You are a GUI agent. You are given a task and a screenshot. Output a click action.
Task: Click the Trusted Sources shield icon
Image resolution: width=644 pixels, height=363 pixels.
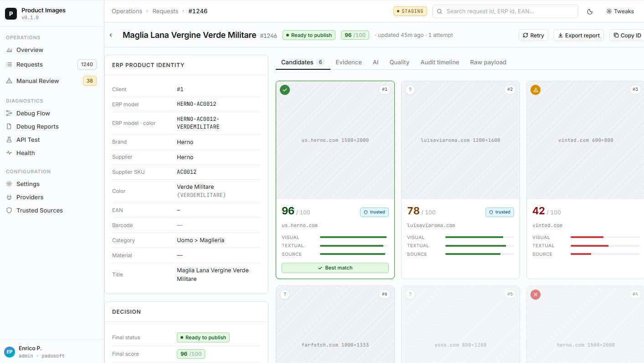tap(9, 211)
